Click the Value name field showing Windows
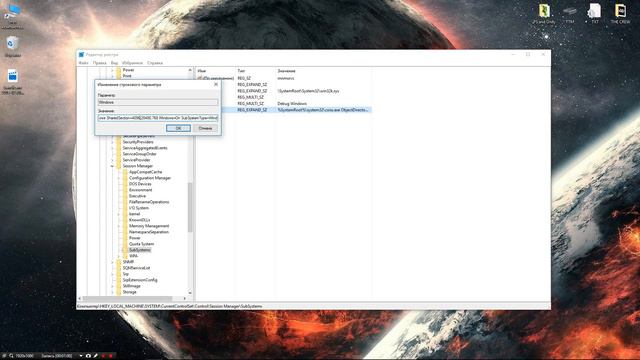 click(x=158, y=102)
